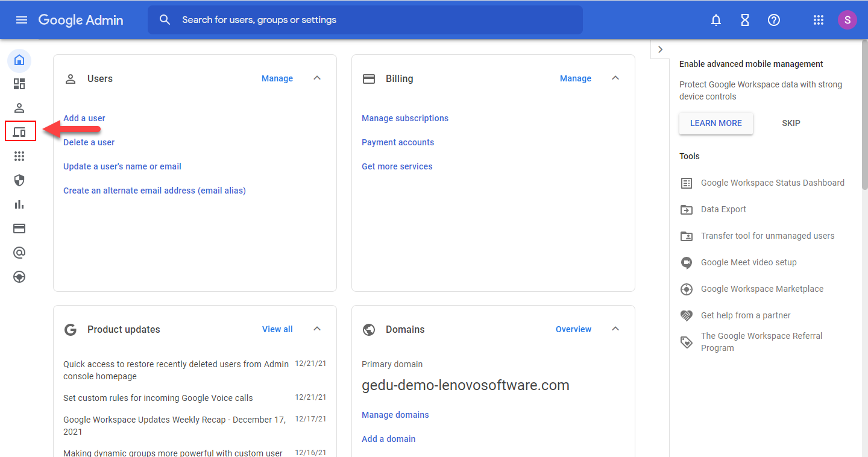Open Payment accounts link

(398, 142)
